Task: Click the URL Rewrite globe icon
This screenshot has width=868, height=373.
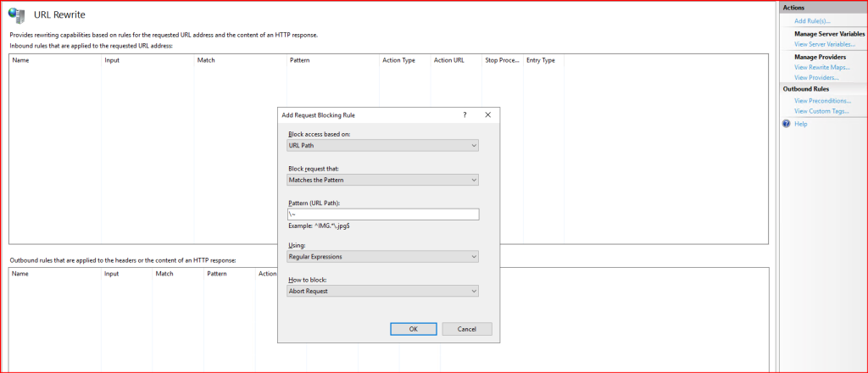Action: tap(16, 14)
